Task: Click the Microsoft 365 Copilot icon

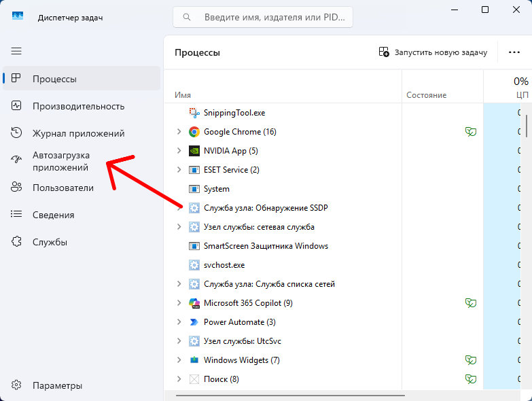Action: 194,303
